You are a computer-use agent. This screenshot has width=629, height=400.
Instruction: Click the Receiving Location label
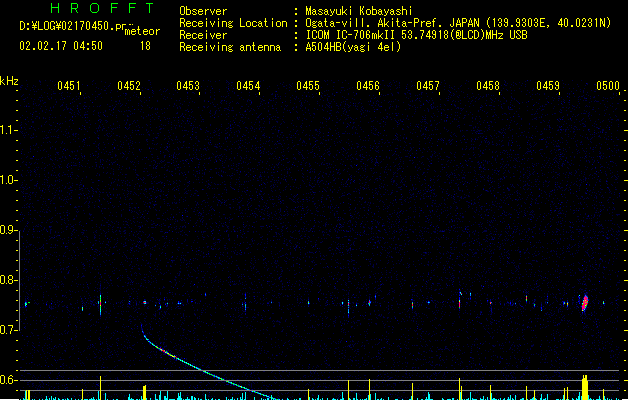point(233,23)
